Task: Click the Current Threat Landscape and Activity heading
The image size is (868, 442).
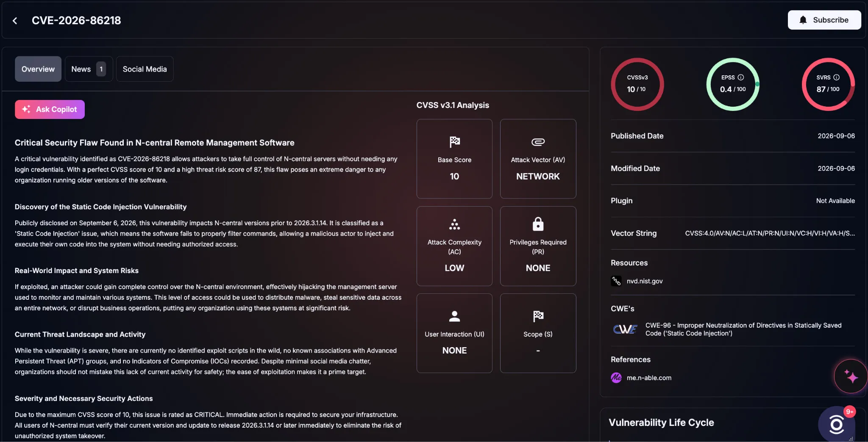Action: pyautogui.click(x=80, y=334)
